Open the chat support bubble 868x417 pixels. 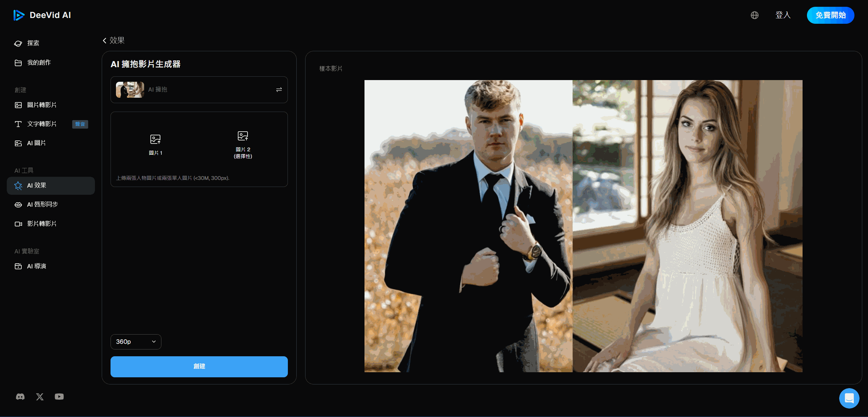tap(849, 398)
